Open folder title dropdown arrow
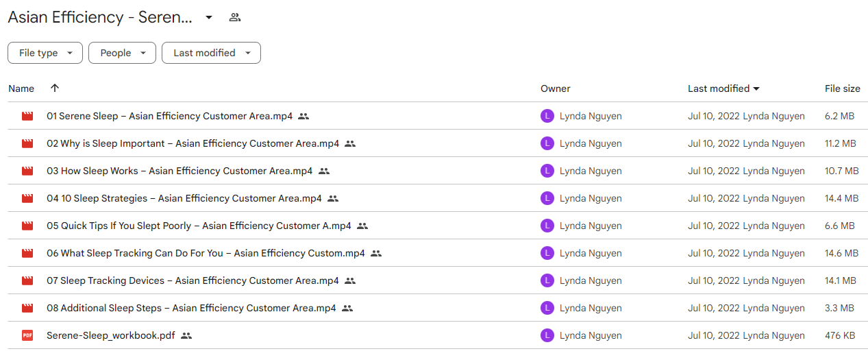 click(x=209, y=17)
